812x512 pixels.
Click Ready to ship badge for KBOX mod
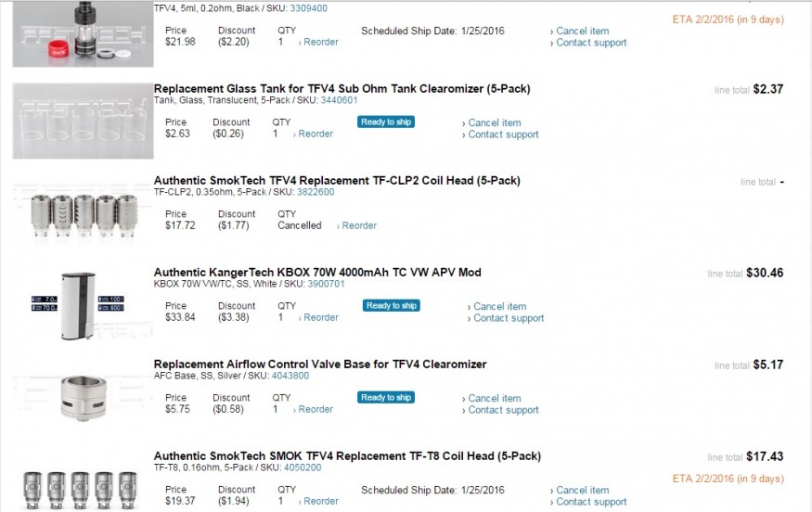tap(392, 305)
